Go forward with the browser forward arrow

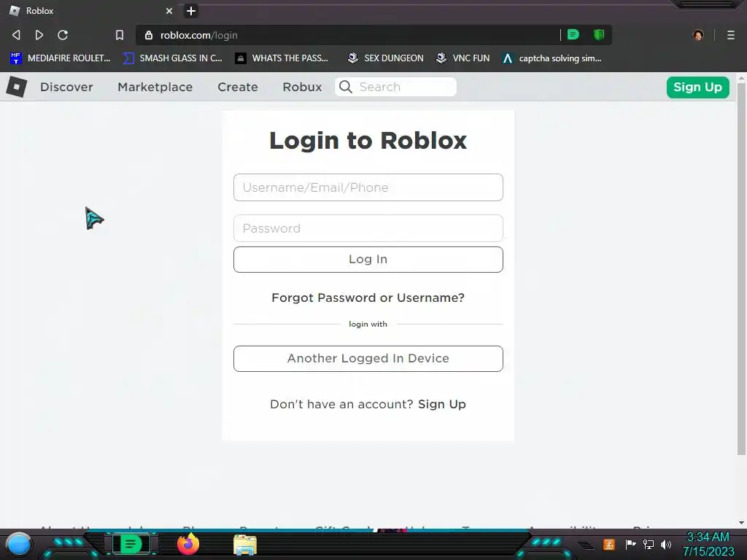(x=39, y=35)
